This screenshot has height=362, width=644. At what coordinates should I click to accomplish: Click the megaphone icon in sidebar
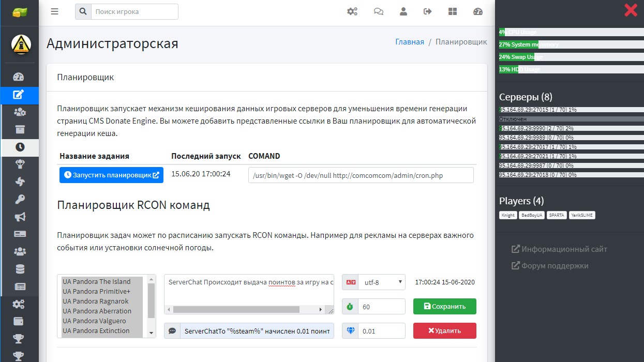[x=20, y=217]
